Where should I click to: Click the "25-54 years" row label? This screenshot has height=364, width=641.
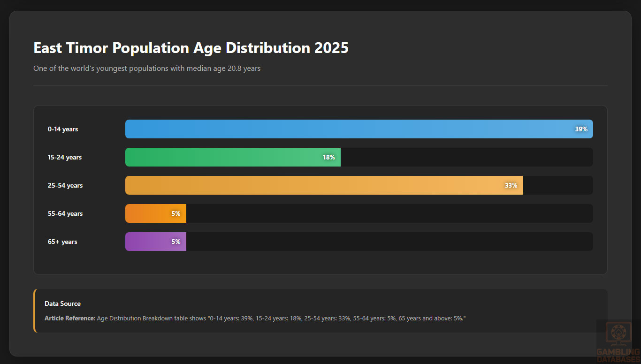[x=65, y=185]
